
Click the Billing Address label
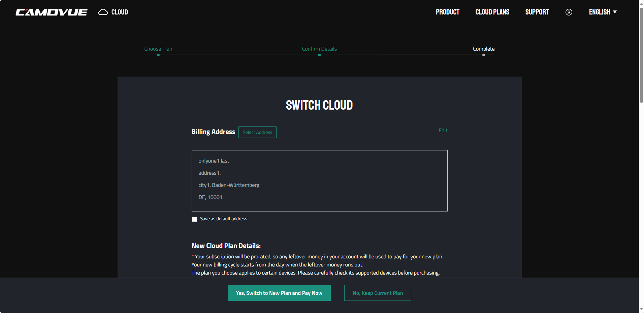pos(213,132)
